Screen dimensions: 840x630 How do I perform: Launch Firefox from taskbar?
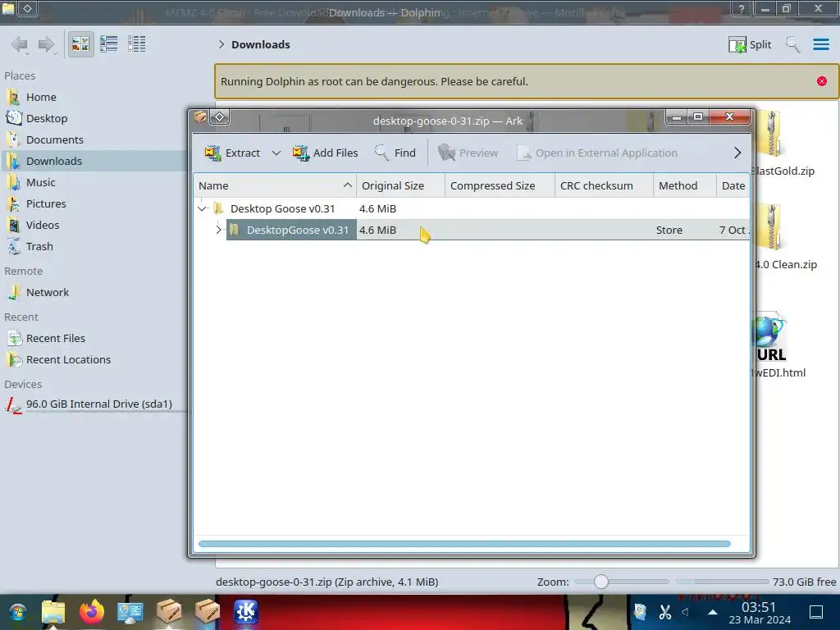(x=92, y=612)
